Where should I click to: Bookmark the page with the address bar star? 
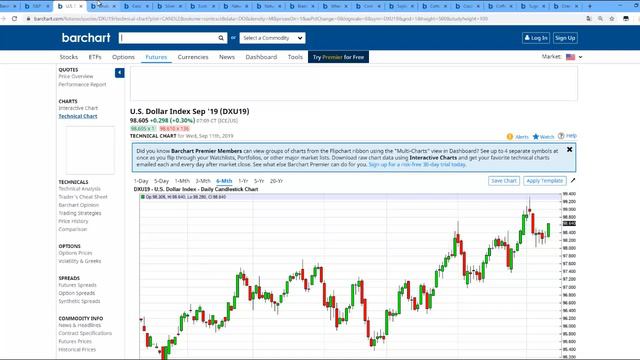click(x=612, y=19)
